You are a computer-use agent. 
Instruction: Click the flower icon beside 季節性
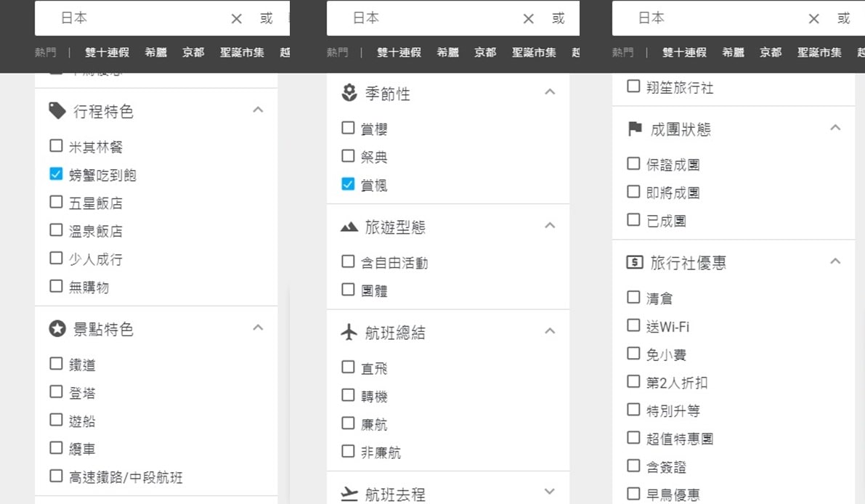point(349,93)
